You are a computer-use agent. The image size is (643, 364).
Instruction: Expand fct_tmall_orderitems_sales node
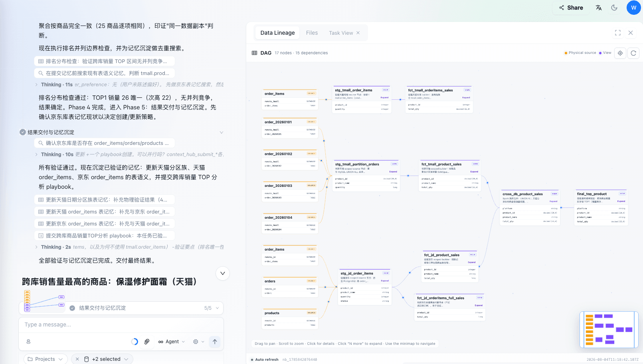466,97
